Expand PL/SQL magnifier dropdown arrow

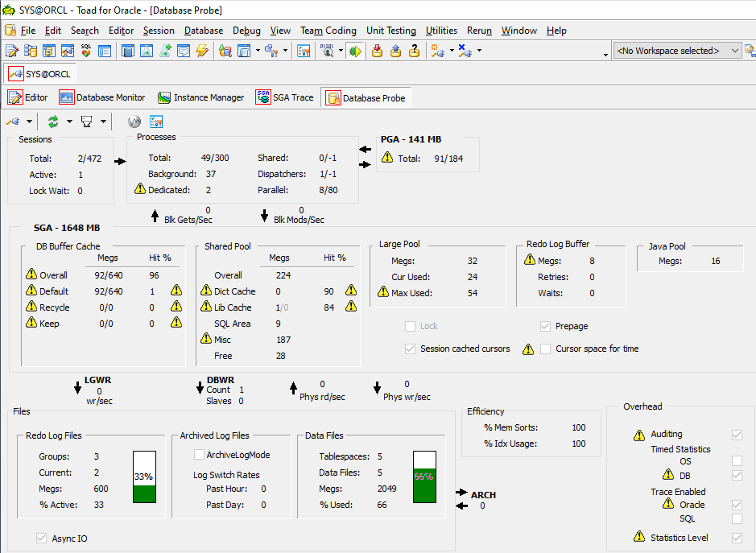[341, 50]
